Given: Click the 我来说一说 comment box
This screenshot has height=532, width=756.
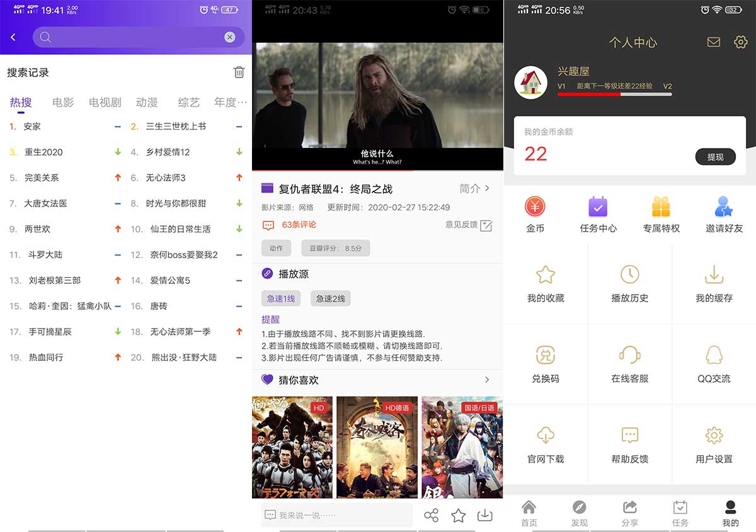Looking at the screenshot, I should tap(337, 514).
